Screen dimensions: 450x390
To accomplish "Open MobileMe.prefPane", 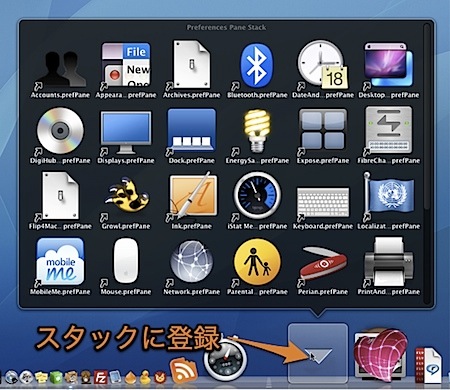I will [60, 262].
